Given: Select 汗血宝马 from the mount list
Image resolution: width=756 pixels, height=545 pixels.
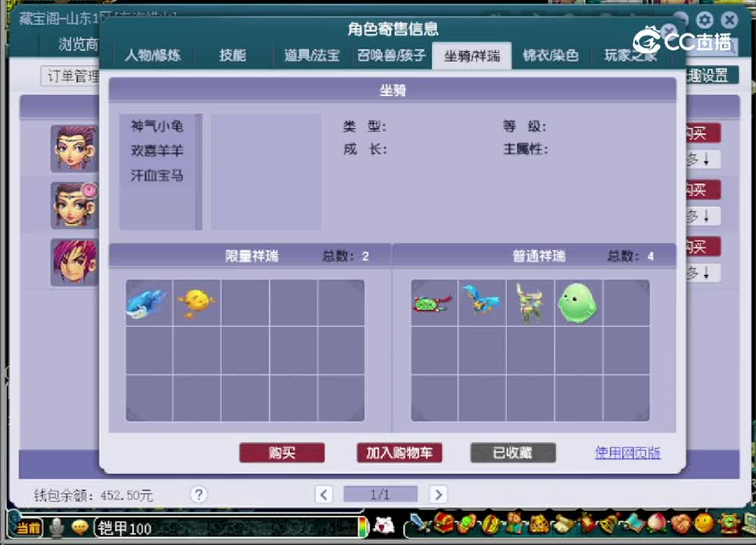Looking at the screenshot, I should pos(156,175).
